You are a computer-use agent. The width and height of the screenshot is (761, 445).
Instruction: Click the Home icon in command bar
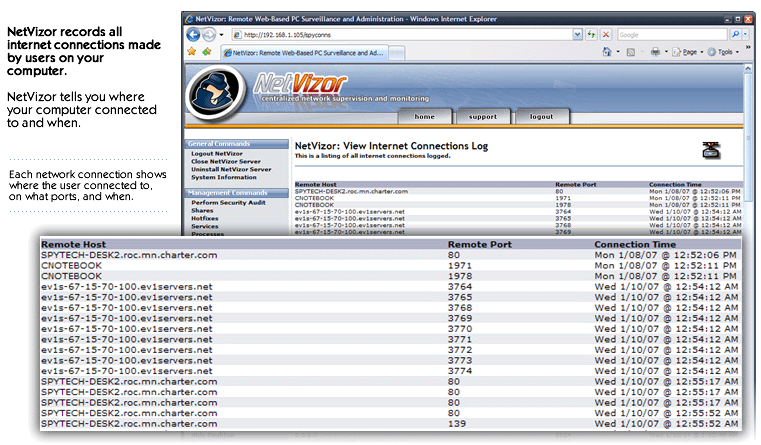pyautogui.click(x=607, y=51)
